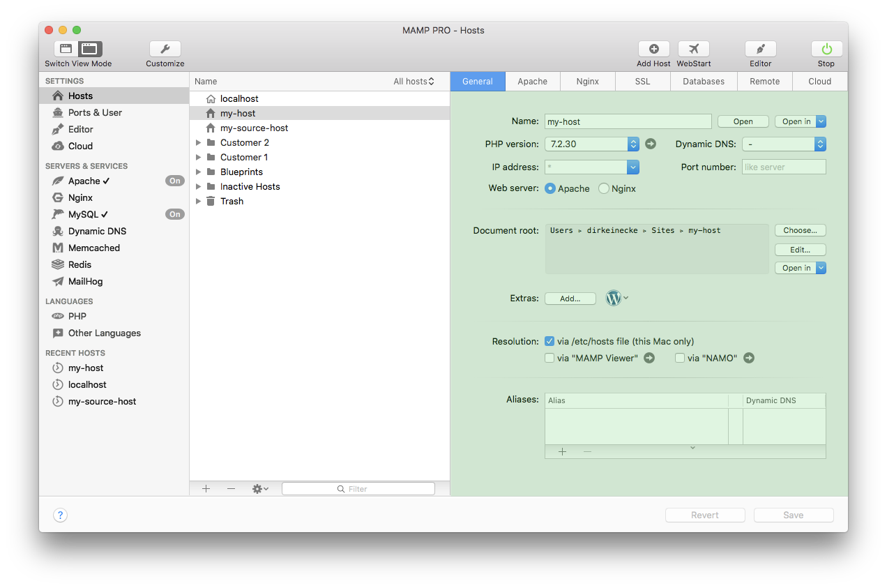
Task: Select the Apache web server radio button
Action: click(550, 188)
